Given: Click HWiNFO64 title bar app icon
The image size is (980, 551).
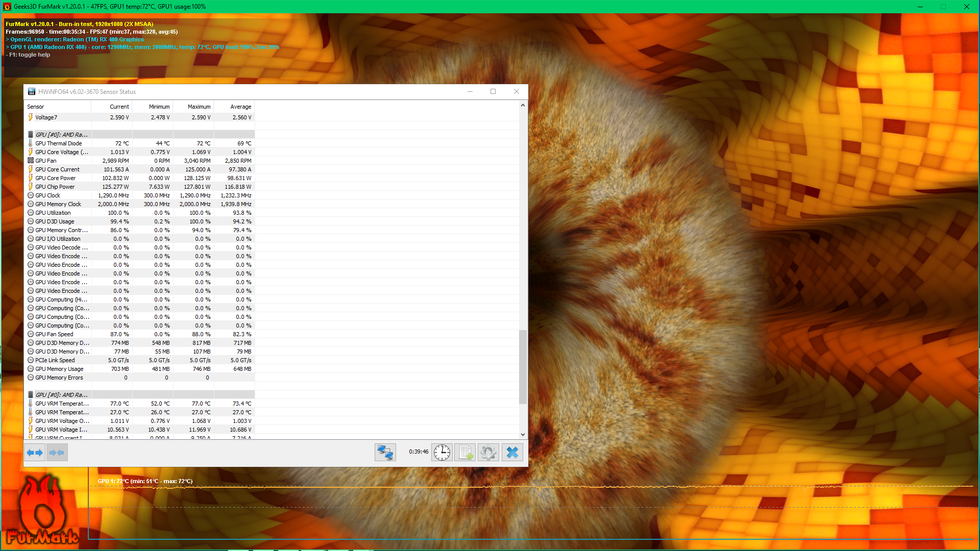Looking at the screenshot, I should (x=32, y=92).
